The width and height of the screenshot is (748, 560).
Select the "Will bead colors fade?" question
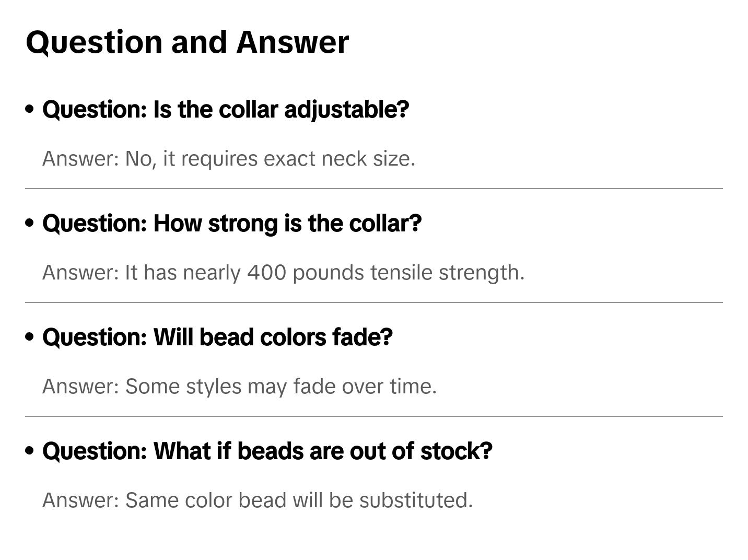217,337
